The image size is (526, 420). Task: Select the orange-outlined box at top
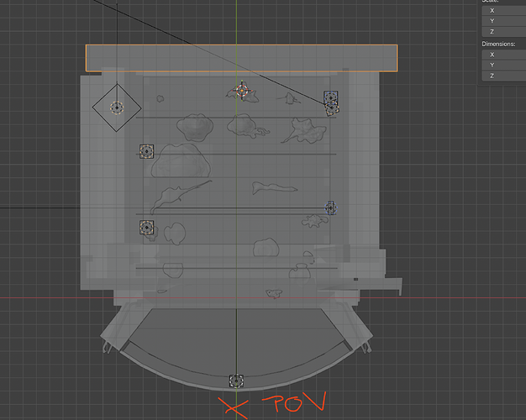coord(241,58)
